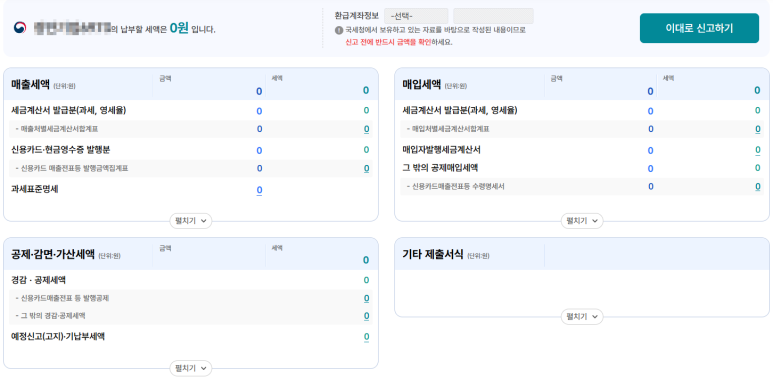Open 과세표준명세 금액 link
This screenshot has height=379, width=773.
[x=259, y=190]
